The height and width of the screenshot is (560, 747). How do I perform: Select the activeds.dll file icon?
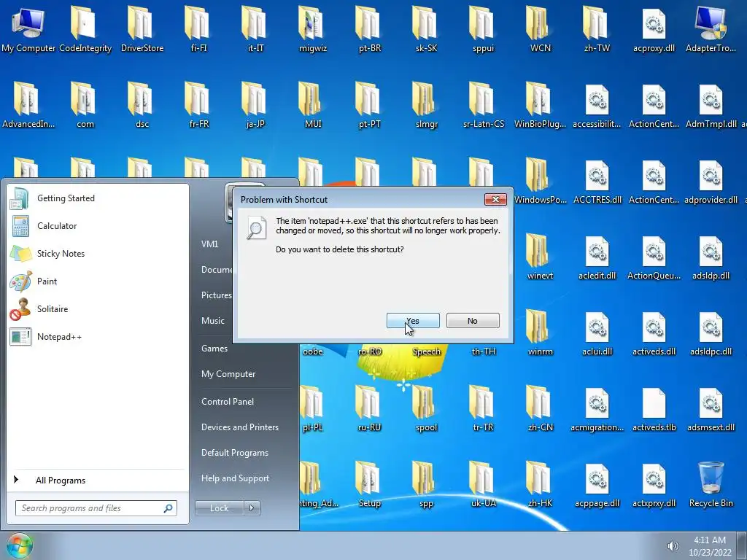pos(654,332)
